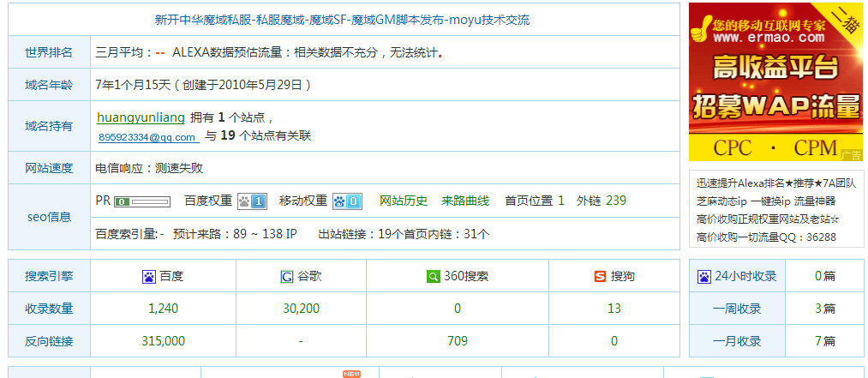Click the 广告 tag on the banner corner
Viewport: 868px width, 378px height.
(x=852, y=155)
